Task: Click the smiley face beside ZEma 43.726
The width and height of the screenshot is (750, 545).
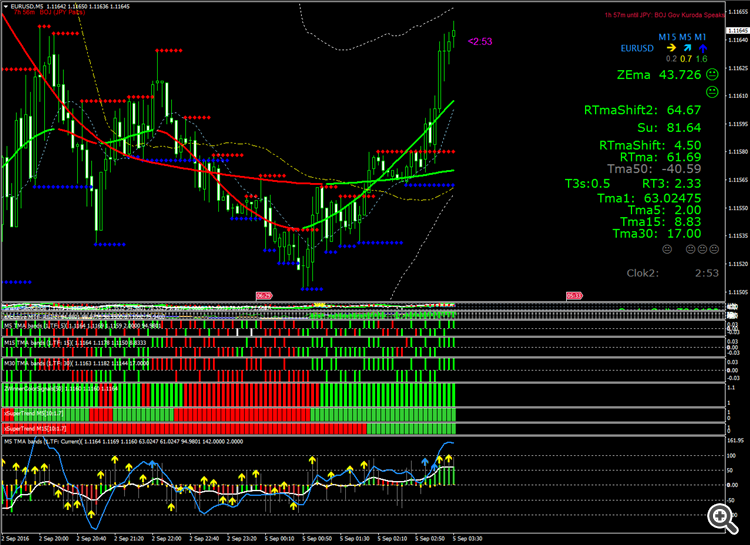Action: 712,75
